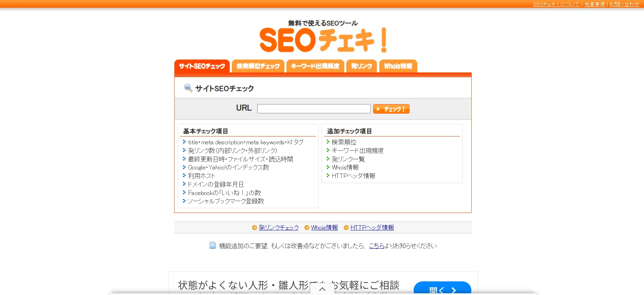This screenshot has height=295, width=644.
Task: Follow the 発リンクチェック link
Action: click(279, 228)
